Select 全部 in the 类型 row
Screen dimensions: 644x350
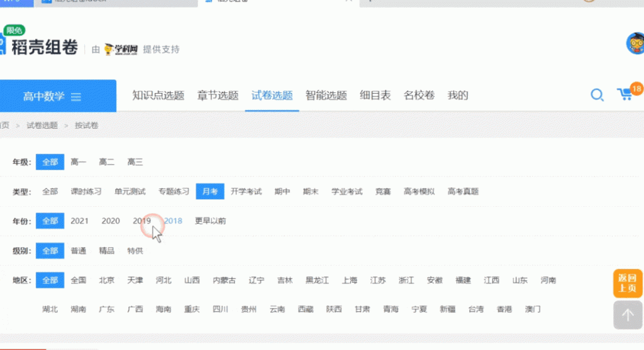pos(50,192)
